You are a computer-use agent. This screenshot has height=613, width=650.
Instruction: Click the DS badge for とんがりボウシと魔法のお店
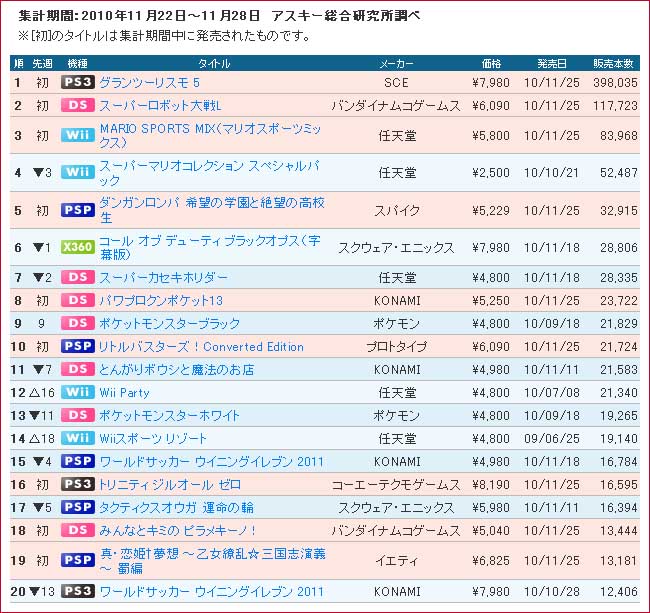point(78,369)
